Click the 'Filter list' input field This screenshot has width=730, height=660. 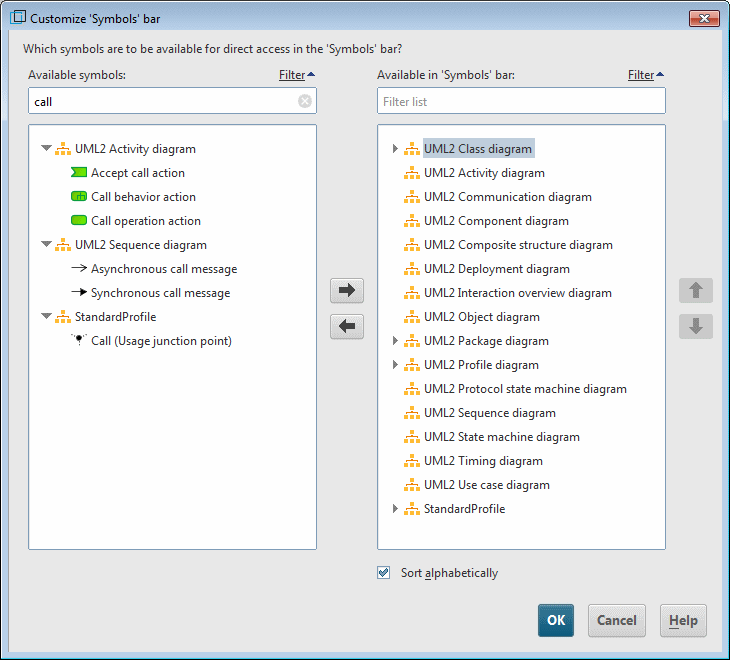click(x=521, y=101)
